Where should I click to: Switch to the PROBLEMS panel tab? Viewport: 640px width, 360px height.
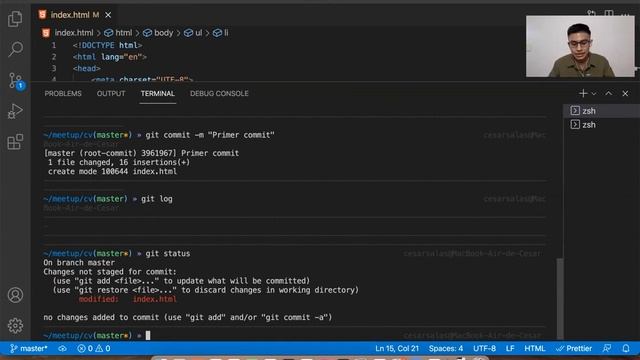click(63, 93)
